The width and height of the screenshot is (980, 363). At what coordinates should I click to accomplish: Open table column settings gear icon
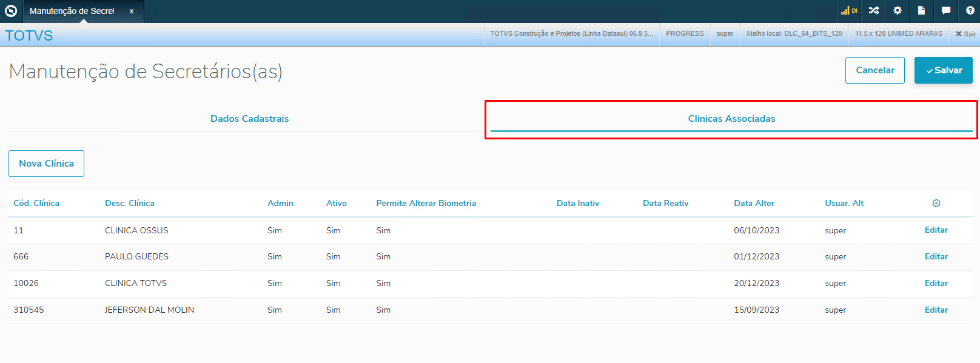pos(936,203)
